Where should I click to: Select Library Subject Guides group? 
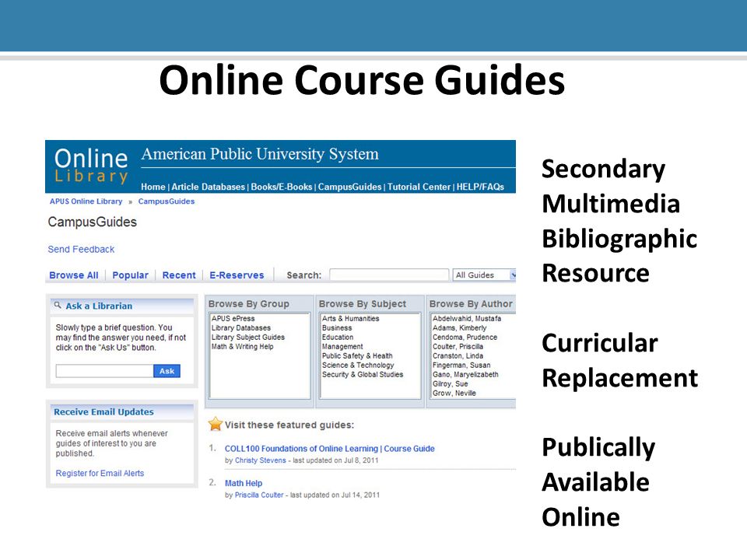click(247, 337)
